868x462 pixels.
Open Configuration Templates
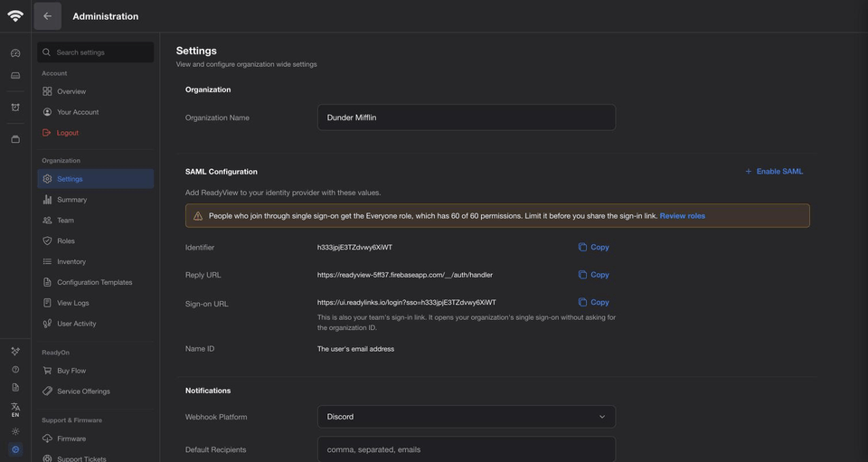[x=95, y=282]
